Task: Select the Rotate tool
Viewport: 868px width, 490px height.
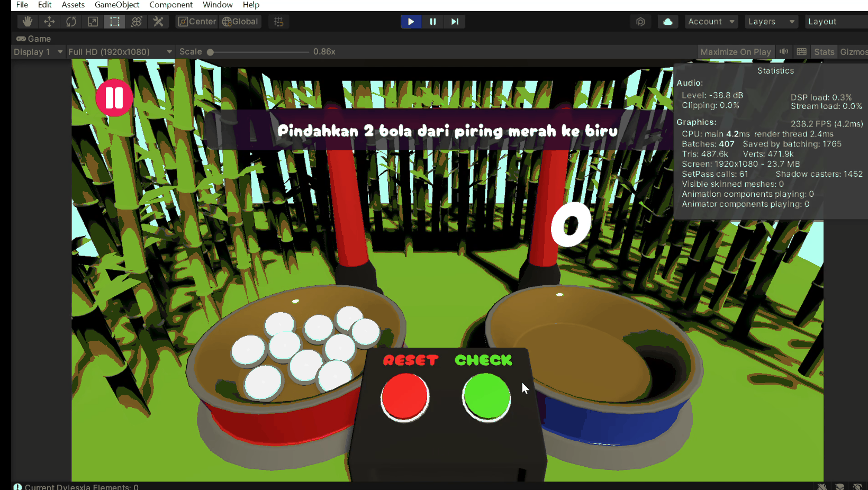Action: pos(71,22)
